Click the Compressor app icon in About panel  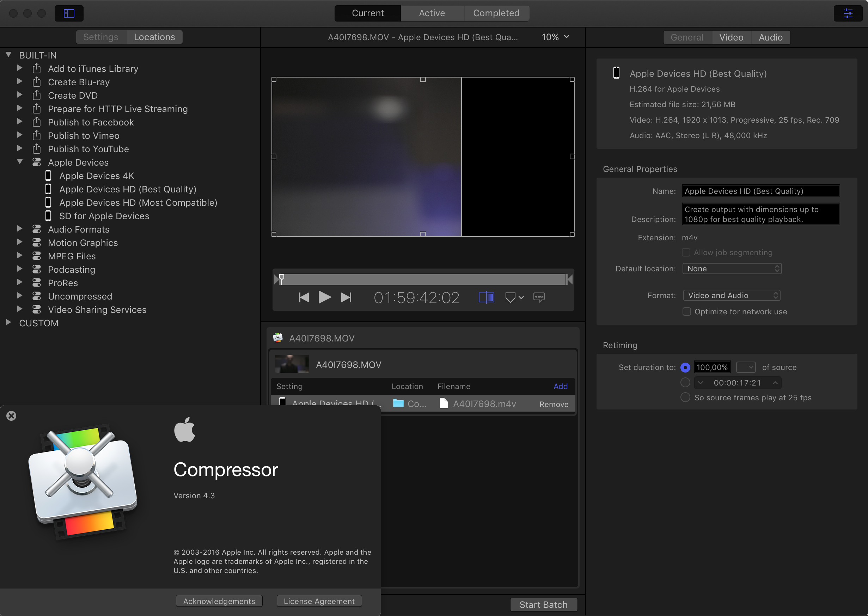click(83, 481)
